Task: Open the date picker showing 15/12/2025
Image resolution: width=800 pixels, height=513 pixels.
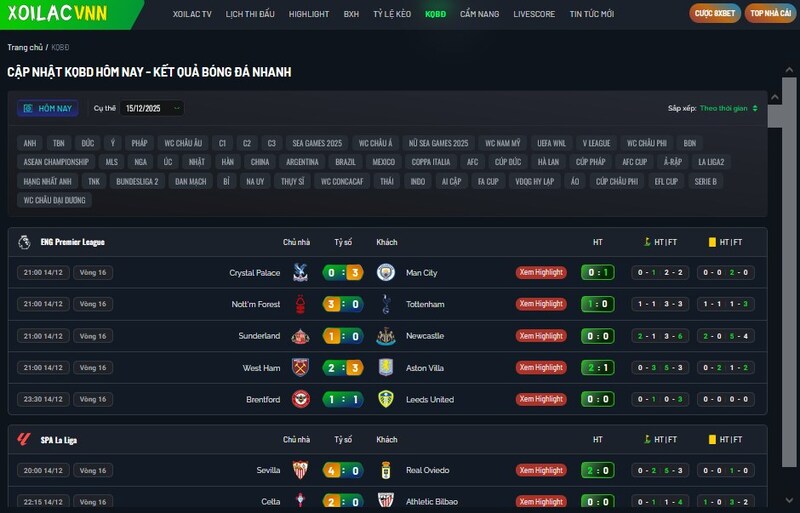Action: (151, 108)
